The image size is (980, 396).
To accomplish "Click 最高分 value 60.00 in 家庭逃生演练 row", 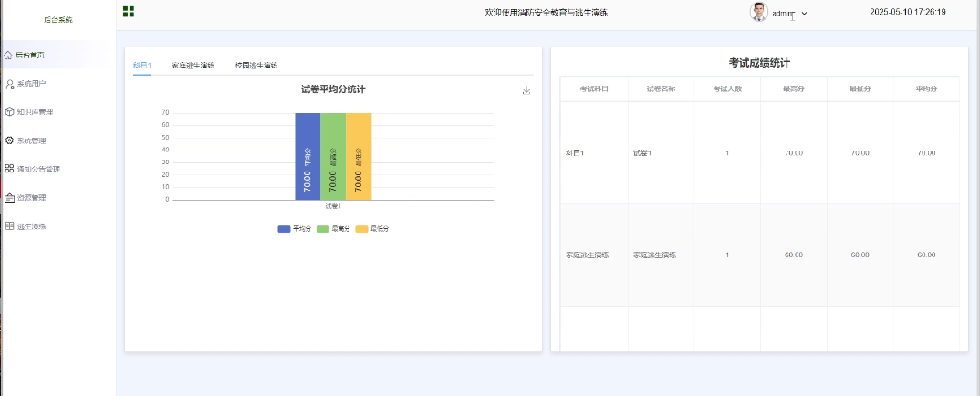I will pyautogui.click(x=794, y=255).
